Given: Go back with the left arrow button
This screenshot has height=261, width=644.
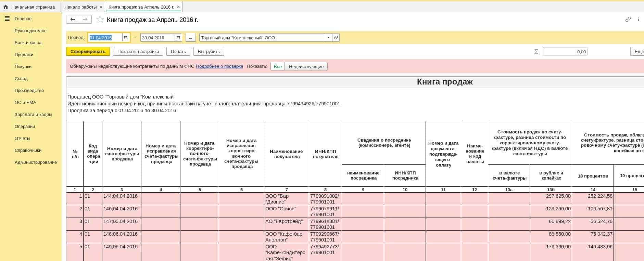Looking at the screenshot, I should (73, 19).
